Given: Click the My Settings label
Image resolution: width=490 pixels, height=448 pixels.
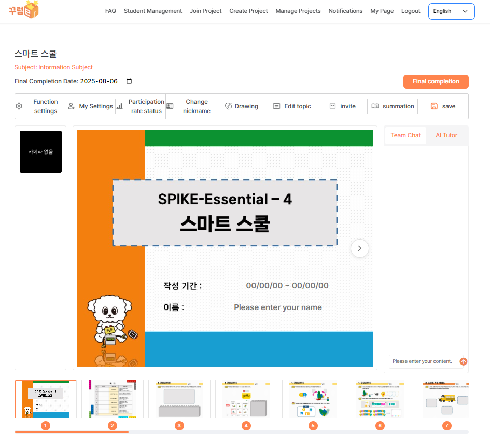Looking at the screenshot, I should (x=96, y=106).
